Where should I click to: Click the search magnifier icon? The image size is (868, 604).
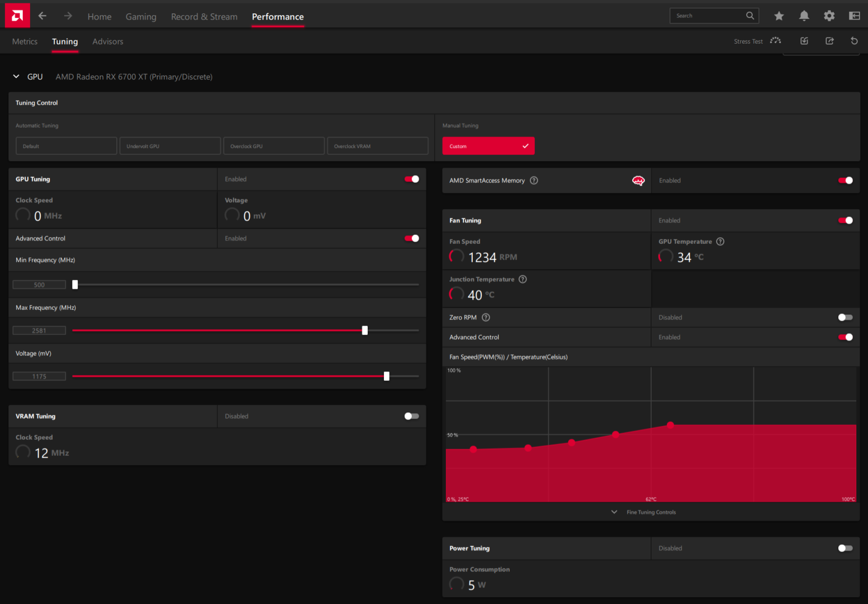pyautogui.click(x=750, y=16)
